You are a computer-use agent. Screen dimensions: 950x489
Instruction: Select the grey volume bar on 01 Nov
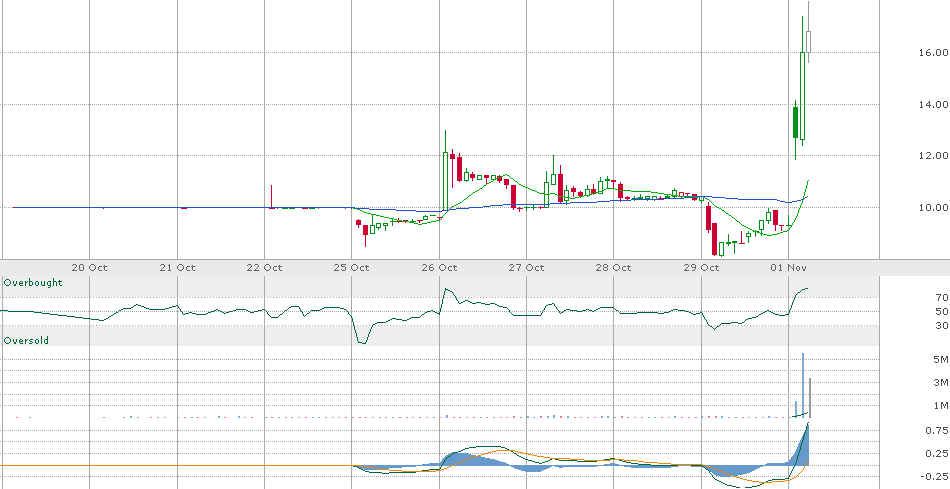[809, 398]
